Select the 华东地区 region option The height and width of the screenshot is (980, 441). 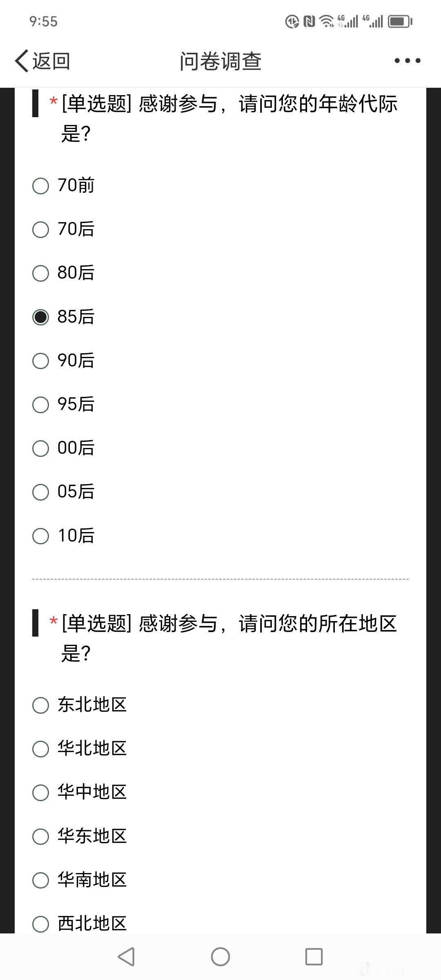(80, 836)
